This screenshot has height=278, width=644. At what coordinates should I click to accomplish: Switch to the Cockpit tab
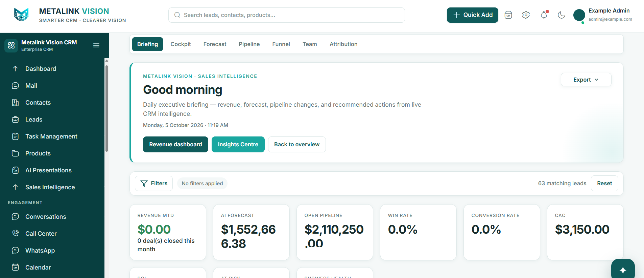(x=181, y=44)
